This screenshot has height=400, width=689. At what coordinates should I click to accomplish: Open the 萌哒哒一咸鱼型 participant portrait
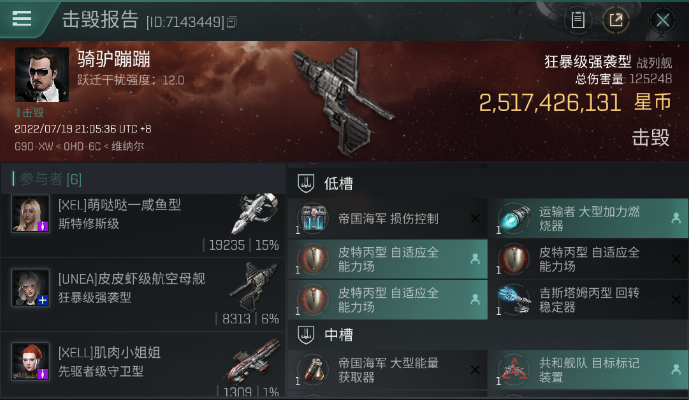tap(30, 214)
